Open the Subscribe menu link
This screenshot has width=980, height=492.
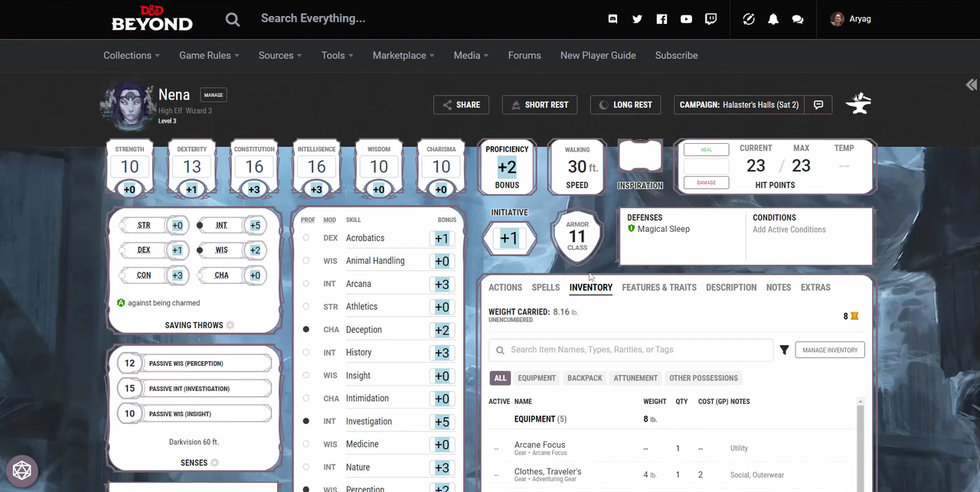(677, 55)
